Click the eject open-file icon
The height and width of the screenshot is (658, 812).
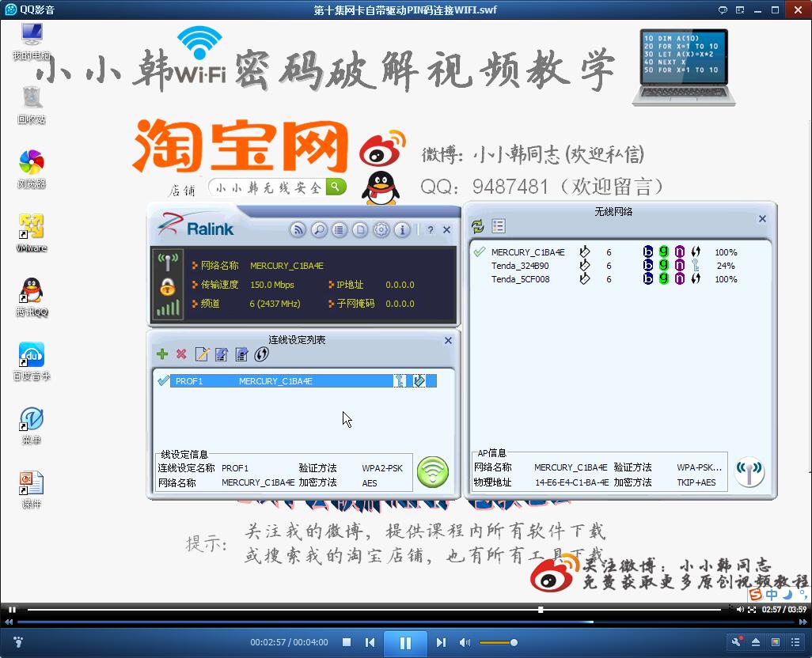pyautogui.click(x=756, y=642)
